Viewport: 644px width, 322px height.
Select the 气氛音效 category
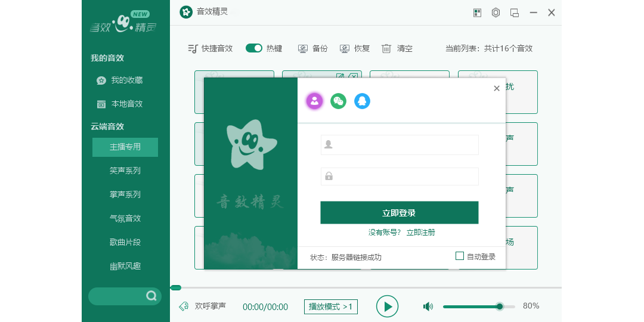125,218
